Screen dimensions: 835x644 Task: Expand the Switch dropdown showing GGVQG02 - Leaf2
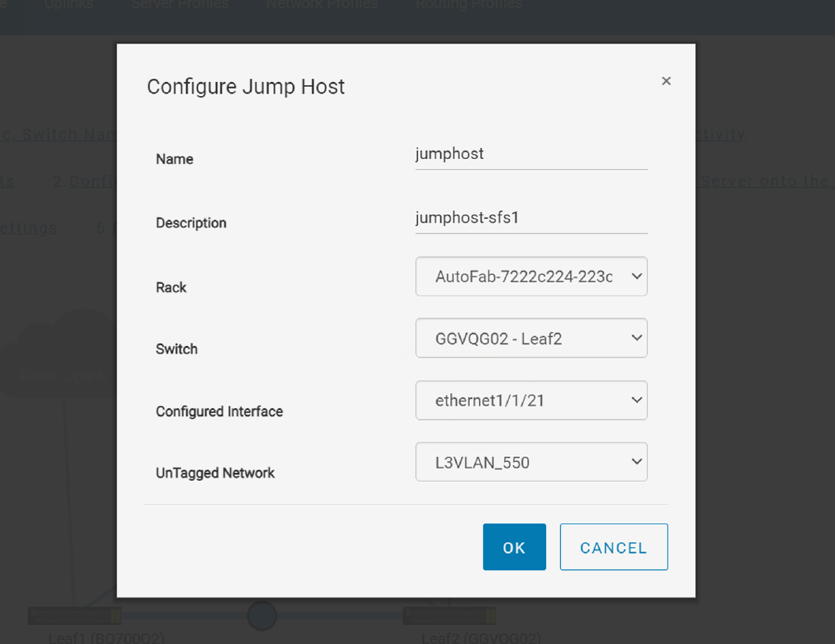(531, 339)
